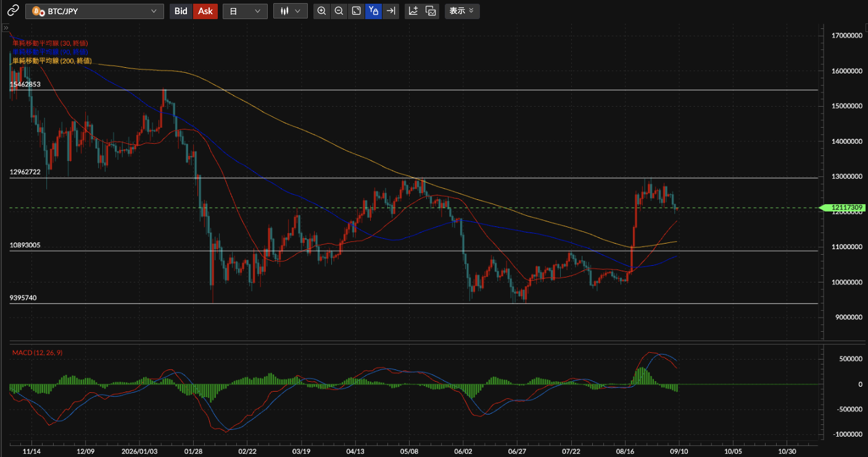The width and height of the screenshot is (868, 457).
Task: Click the 09/10 date axis label
Action: pos(679,451)
